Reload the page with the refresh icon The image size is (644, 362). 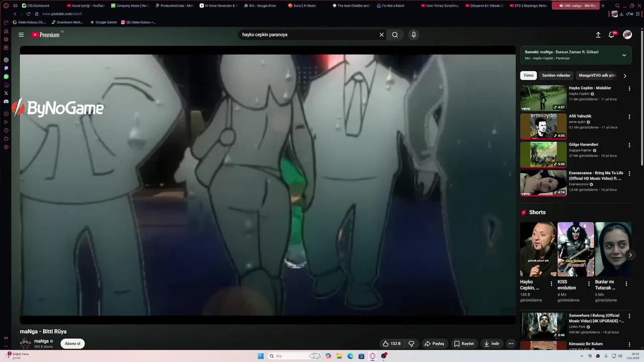pyautogui.click(x=28, y=14)
